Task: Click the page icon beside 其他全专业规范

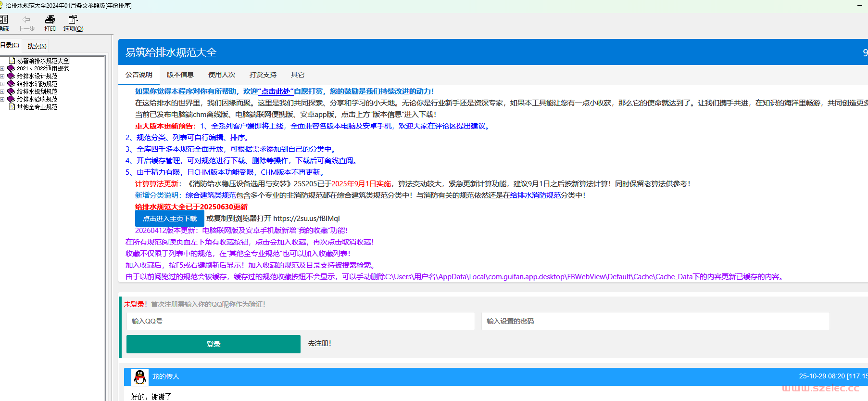Action: [12, 107]
